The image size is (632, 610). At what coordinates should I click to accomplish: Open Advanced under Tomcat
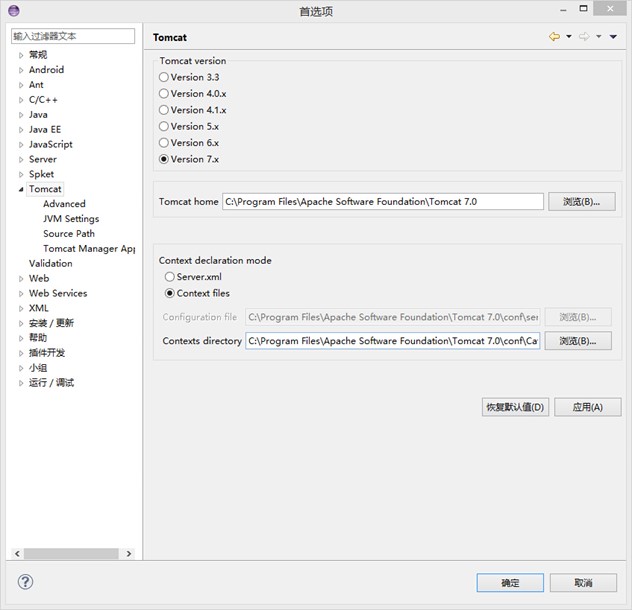pos(64,204)
